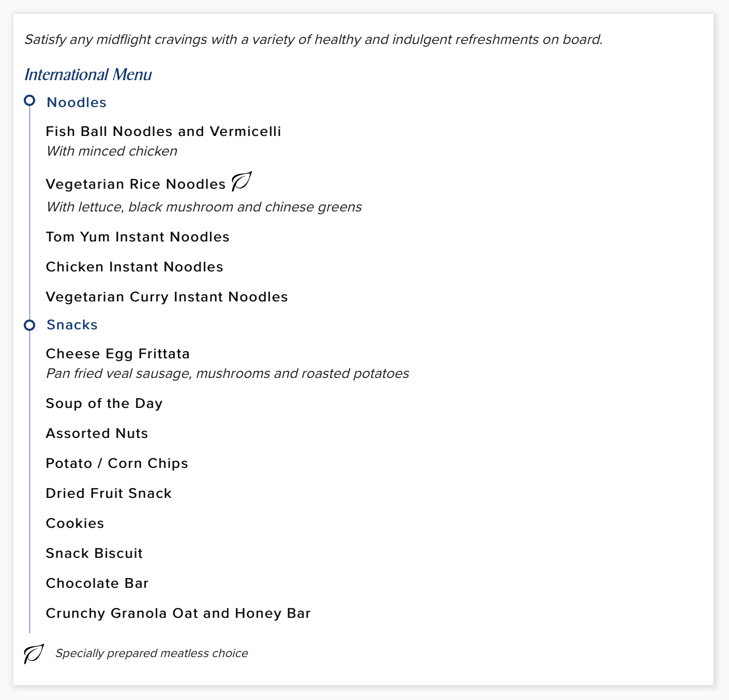Click the Cheese Egg Frittata item
The height and width of the screenshot is (700, 729).
pyautogui.click(x=118, y=354)
